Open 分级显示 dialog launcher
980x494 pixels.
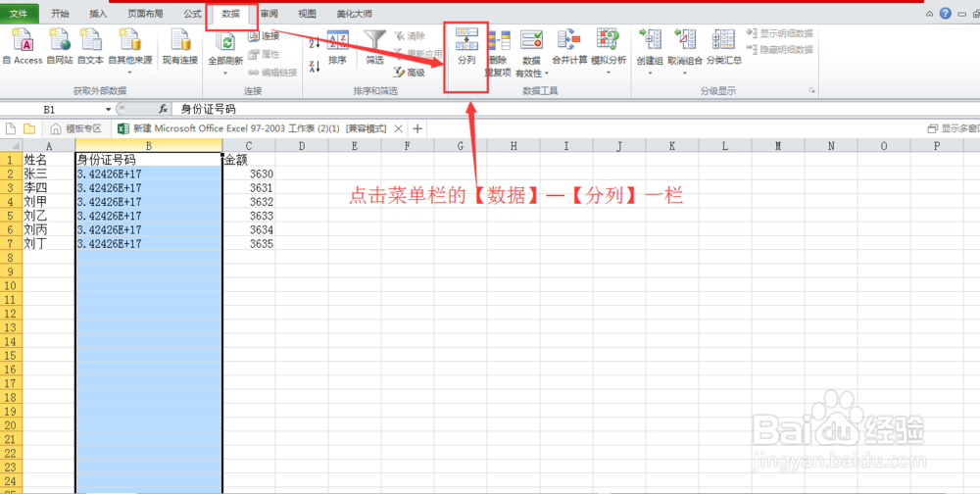pyautogui.click(x=812, y=91)
